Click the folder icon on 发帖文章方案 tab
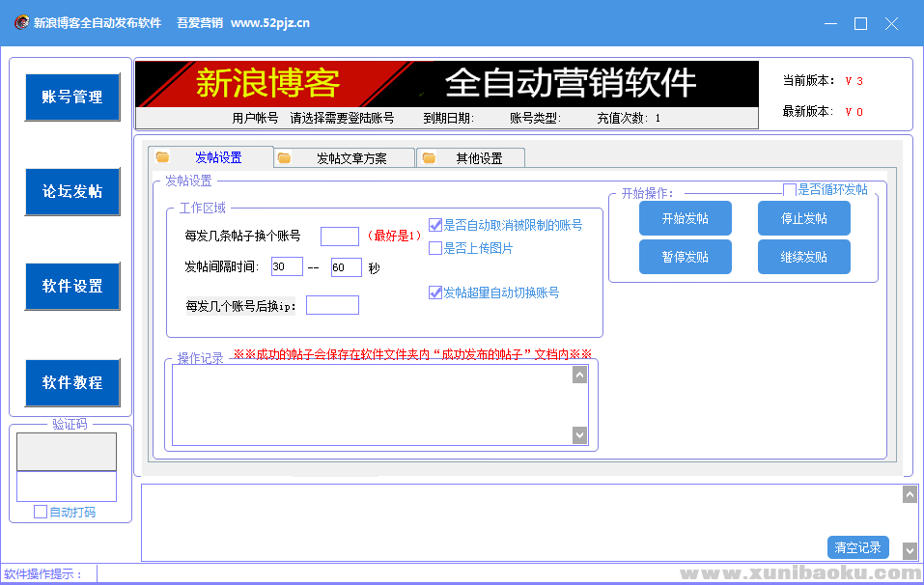The image size is (924, 585). coord(284,158)
